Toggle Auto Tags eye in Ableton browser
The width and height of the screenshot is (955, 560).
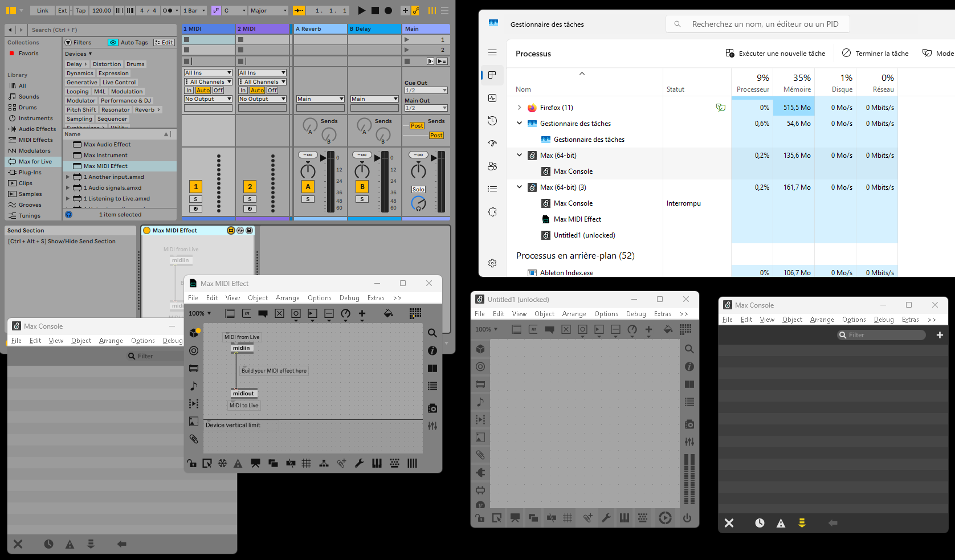(x=113, y=42)
